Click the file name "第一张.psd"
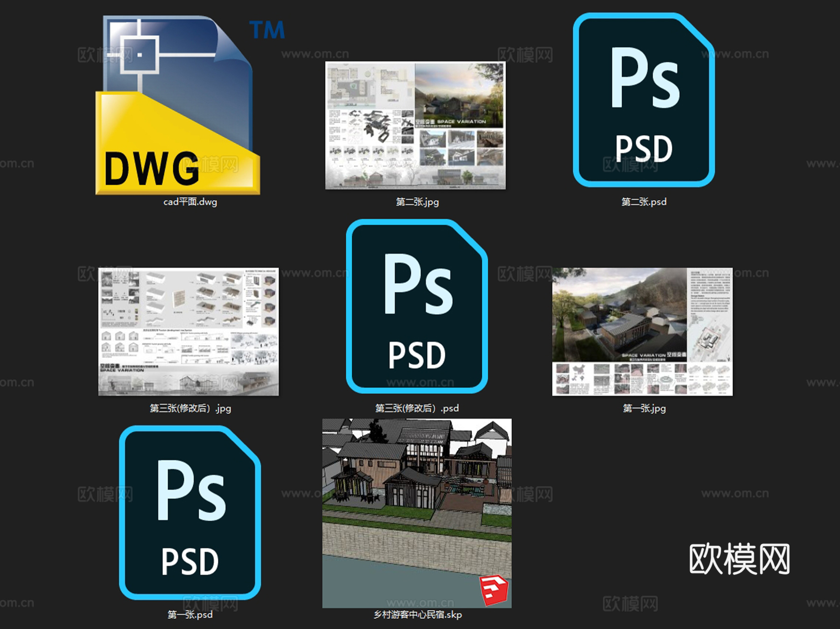Screen dimensions: 840x629 pos(190,615)
